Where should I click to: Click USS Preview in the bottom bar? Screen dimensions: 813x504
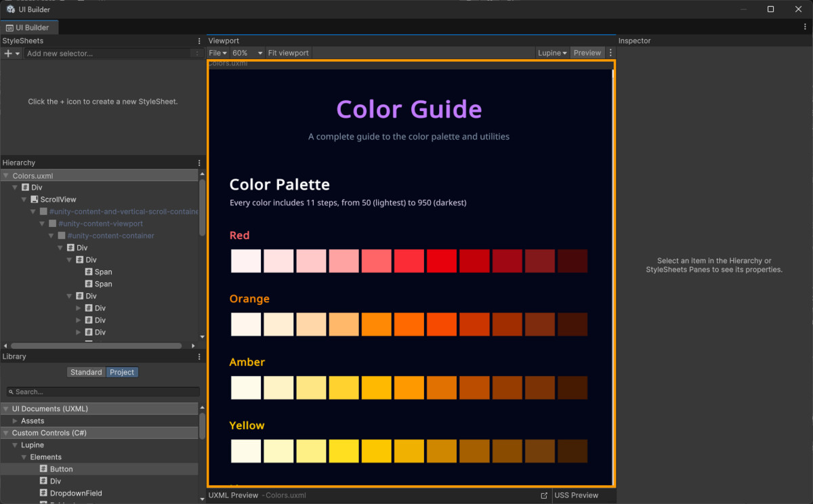click(x=577, y=495)
